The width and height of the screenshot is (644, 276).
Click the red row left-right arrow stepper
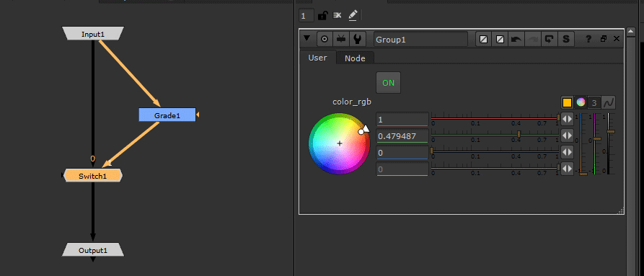567,119
